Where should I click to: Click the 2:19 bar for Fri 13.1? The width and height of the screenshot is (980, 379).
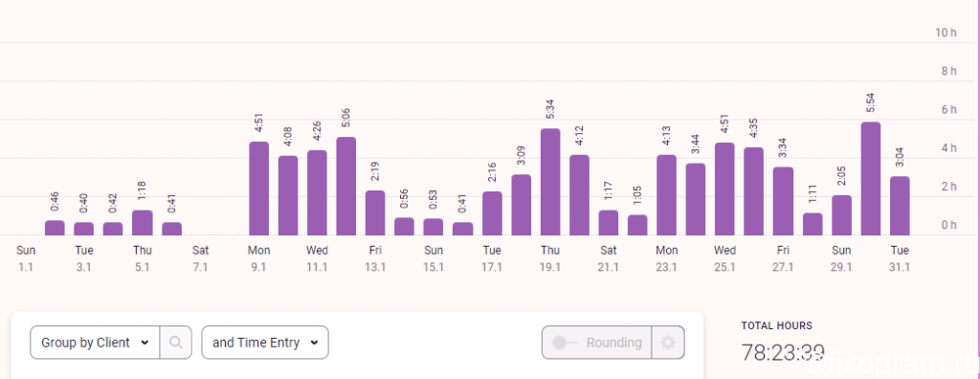(x=375, y=213)
